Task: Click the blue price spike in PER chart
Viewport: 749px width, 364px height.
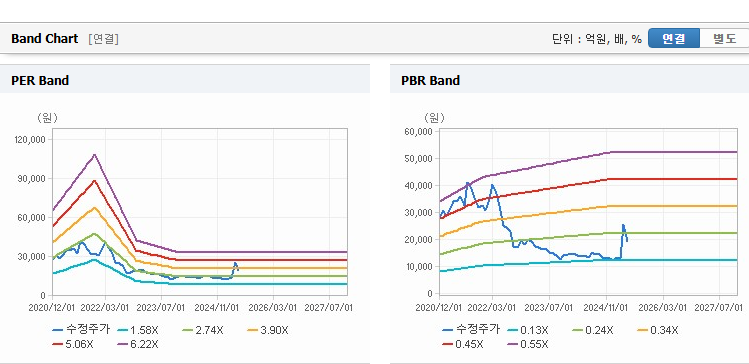Action: pyautogui.click(x=235, y=263)
